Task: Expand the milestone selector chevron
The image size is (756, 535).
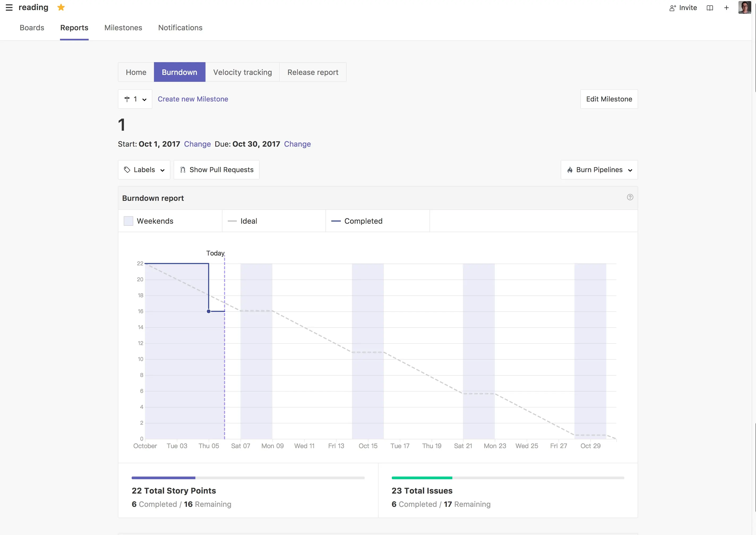Action: (144, 100)
